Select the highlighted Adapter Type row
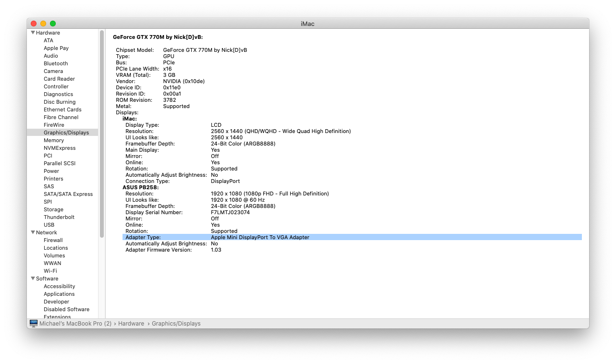The width and height of the screenshot is (616, 364). pyautogui.click(x=352, y=237)
